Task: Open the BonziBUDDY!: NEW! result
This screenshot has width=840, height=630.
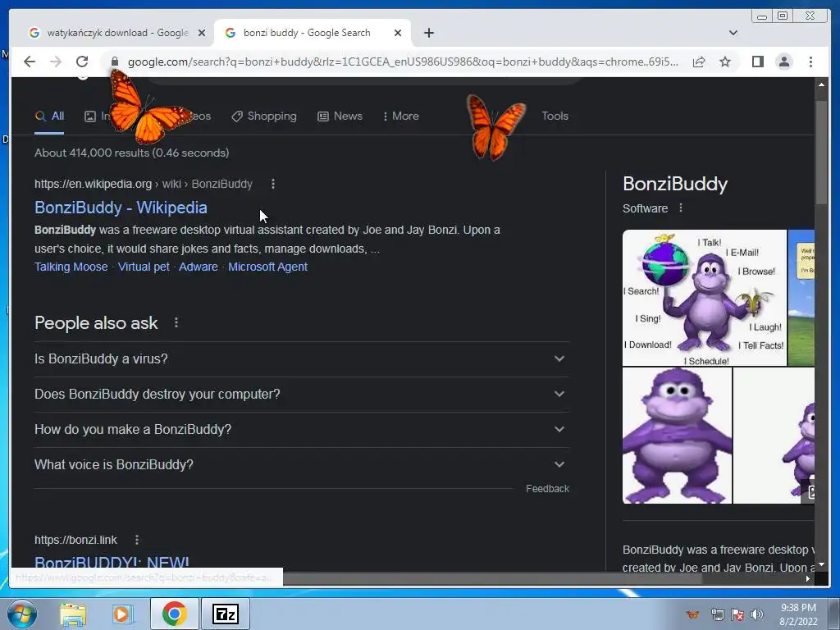Action: tap(112, 563)
